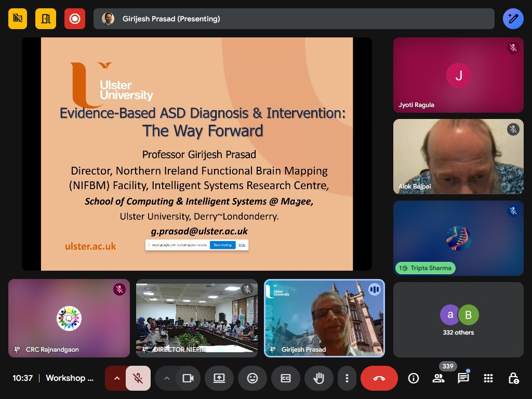Open the chat messages icon

pos(463,378)
